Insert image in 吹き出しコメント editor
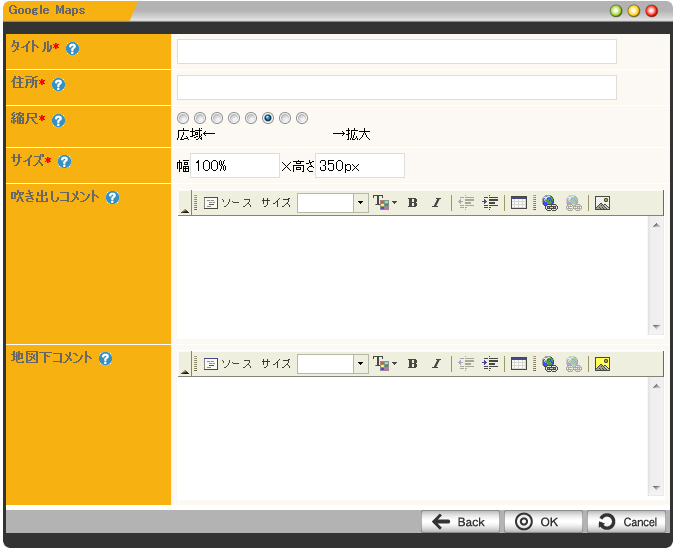 click(x=602, y=202)
